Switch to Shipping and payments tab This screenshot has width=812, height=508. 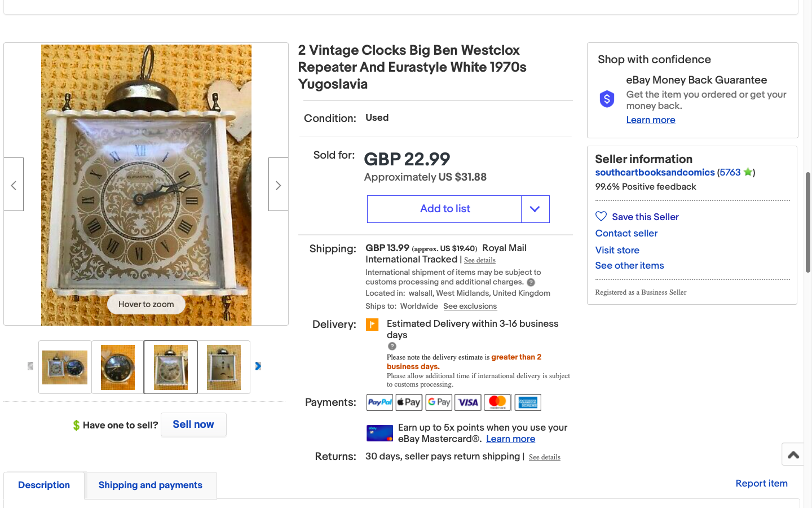[150, 485]
